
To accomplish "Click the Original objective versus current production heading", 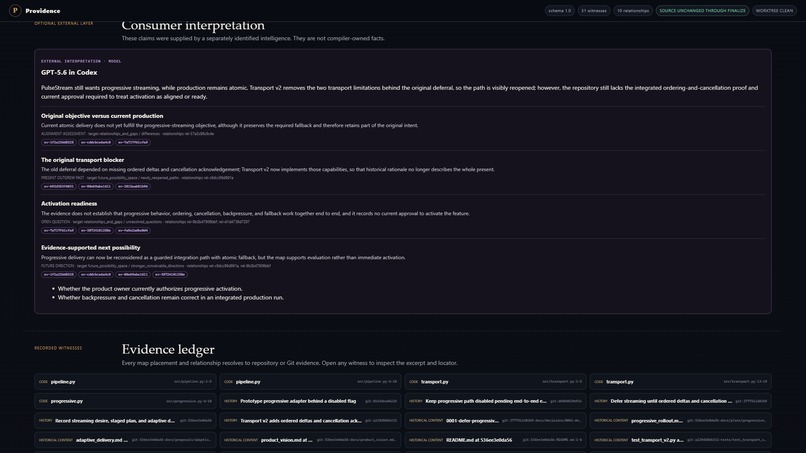I will (102, 116).
